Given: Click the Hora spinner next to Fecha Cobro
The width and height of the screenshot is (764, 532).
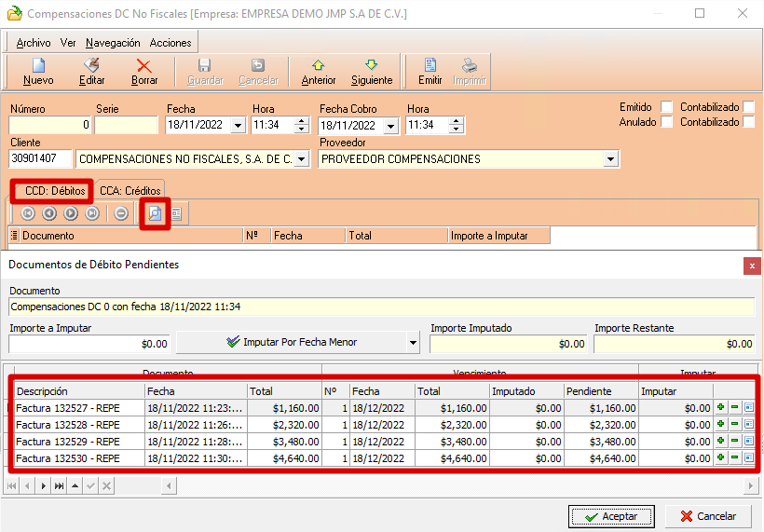Looking at the screenshot, I should tap(456, 125).
